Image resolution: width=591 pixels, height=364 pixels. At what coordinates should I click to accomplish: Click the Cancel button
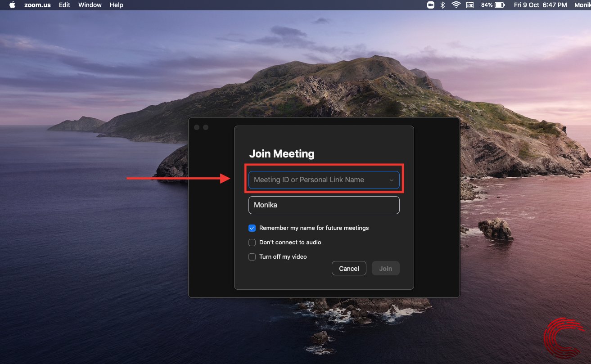pyautogui.click(x=349, y=268)
